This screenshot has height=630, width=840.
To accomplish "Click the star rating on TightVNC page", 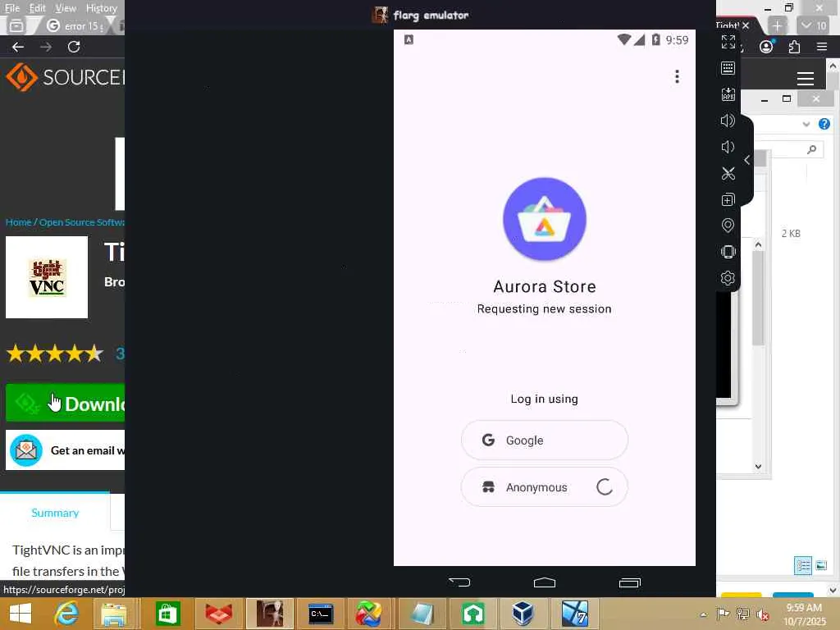I will click(x=55, y=353).
